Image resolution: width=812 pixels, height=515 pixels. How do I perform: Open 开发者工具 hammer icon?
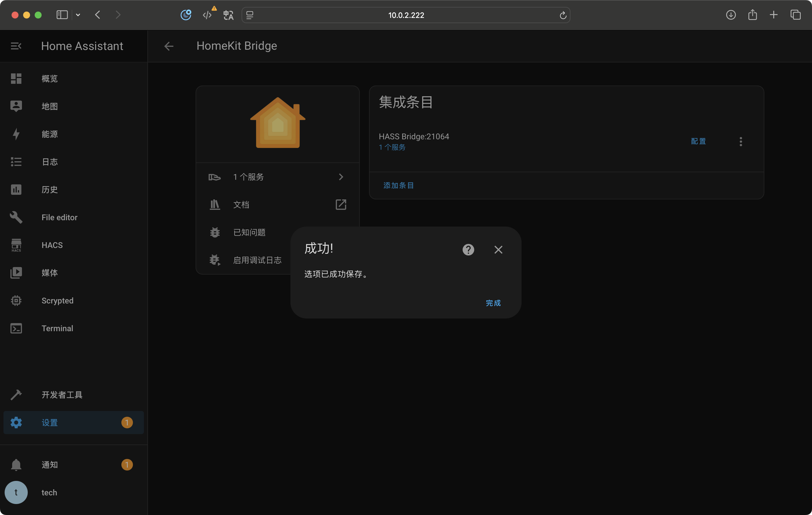pyautogui.click(x=16, y=394)
